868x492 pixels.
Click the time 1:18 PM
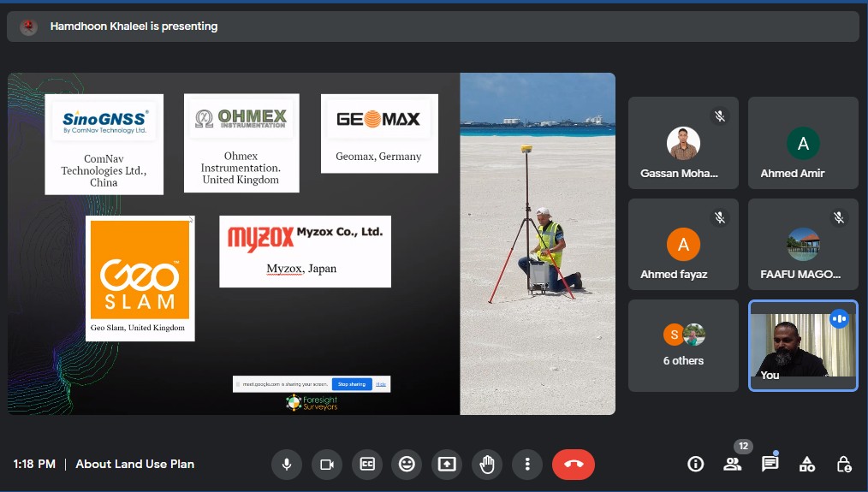point(34,465)
